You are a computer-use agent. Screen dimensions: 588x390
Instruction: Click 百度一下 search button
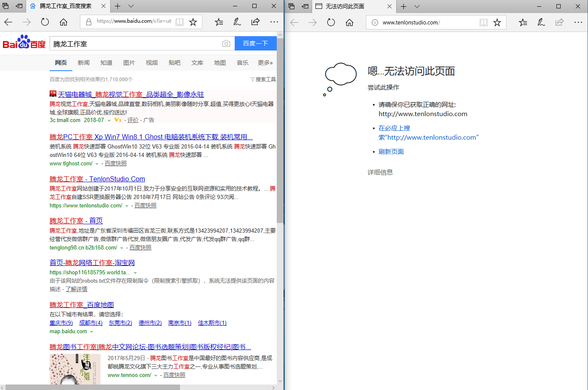click(x=255, y=43)
